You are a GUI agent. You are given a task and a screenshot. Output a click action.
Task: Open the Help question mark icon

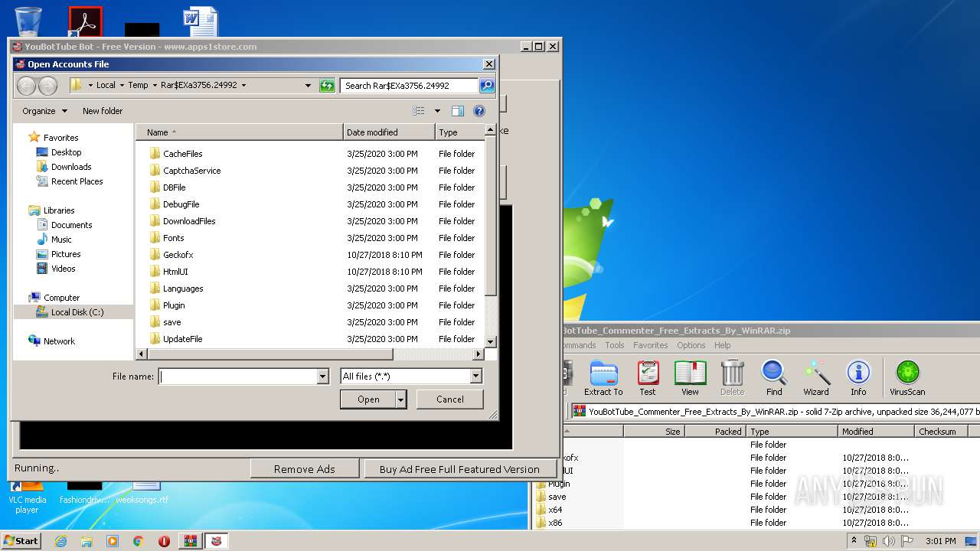coord(479,111)
